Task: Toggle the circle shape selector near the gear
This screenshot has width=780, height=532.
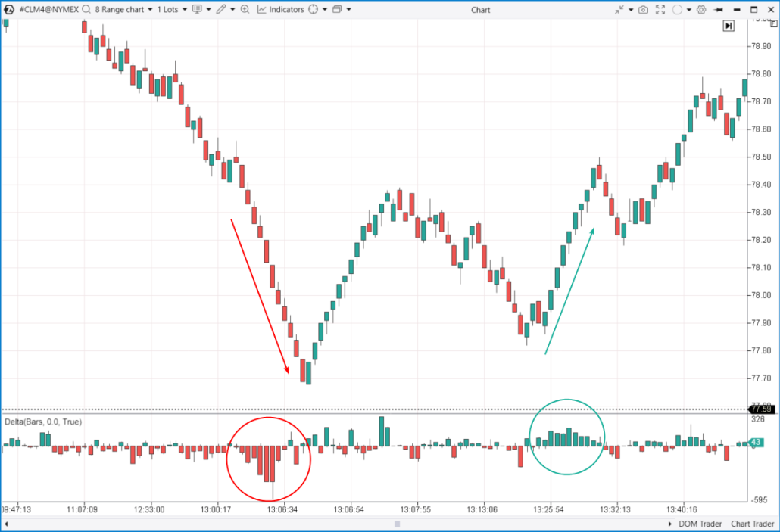Action: pos(679,9)
